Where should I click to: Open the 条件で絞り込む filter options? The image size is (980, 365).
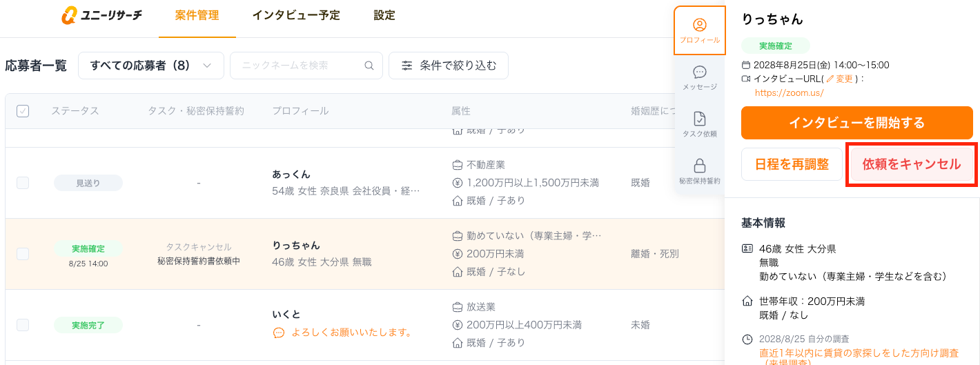click(x=449, y=66)
